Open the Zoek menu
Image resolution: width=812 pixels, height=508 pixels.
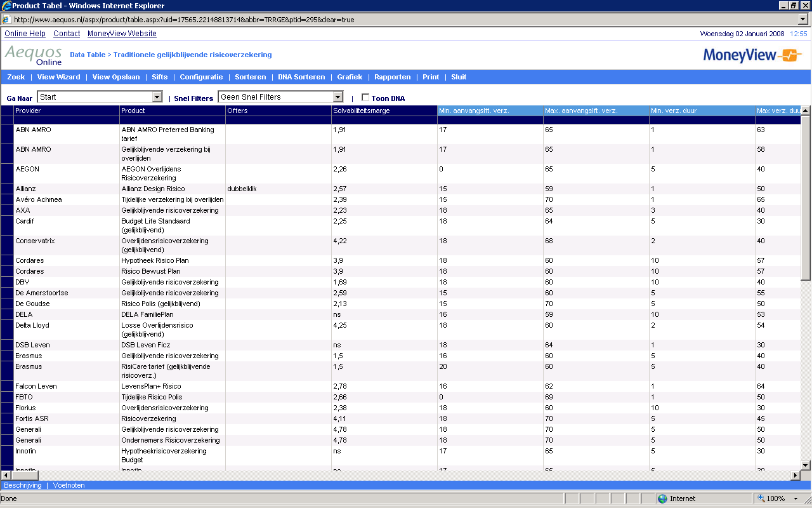tap(16, 77)
